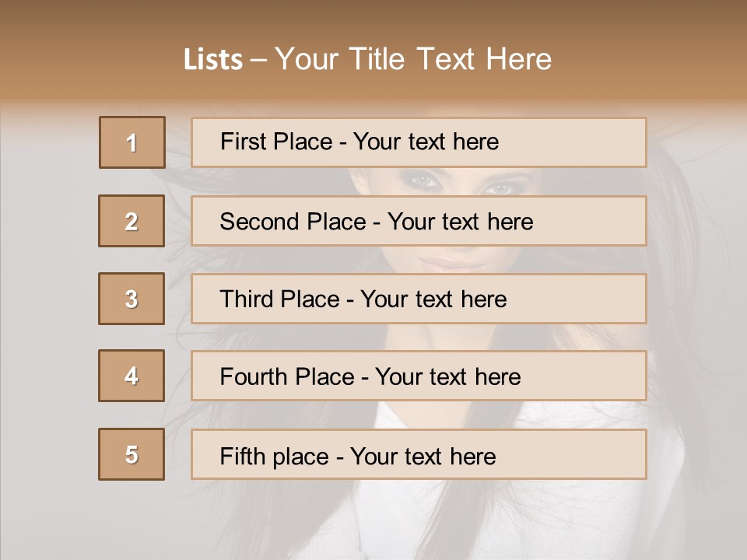Click the number 5 box
The image size is (747, 560).
132,454
